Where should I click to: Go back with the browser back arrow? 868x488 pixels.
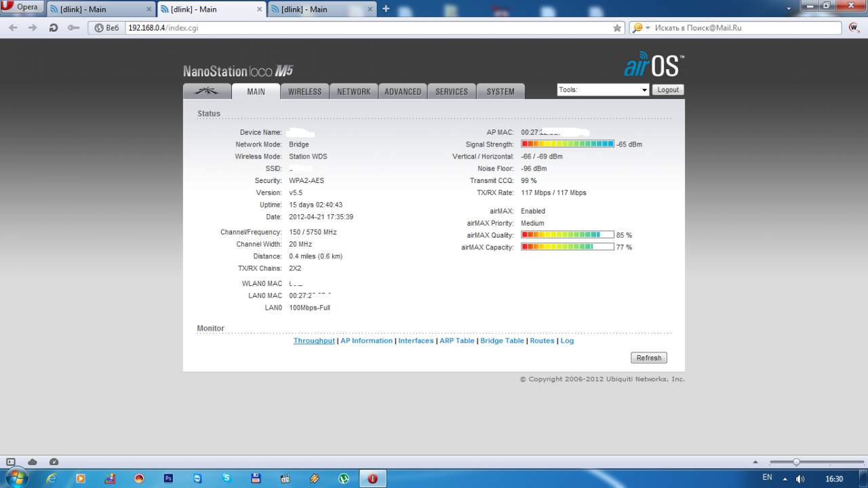point(13,28)
